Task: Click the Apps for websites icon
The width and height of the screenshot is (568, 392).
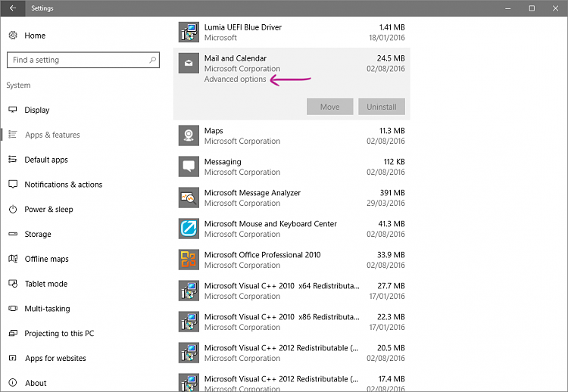Action: pyautogui.click(x=13, y=358)
